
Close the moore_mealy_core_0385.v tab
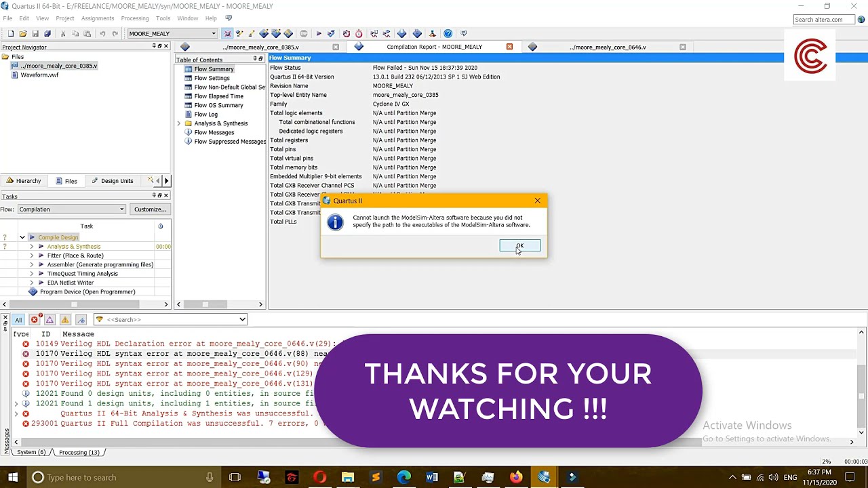336,47
